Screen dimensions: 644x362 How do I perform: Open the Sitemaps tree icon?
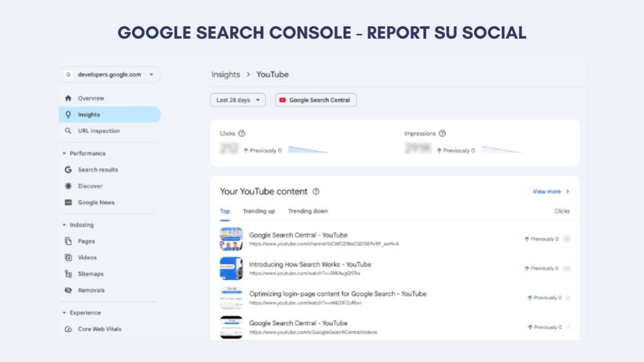(68, 274)
